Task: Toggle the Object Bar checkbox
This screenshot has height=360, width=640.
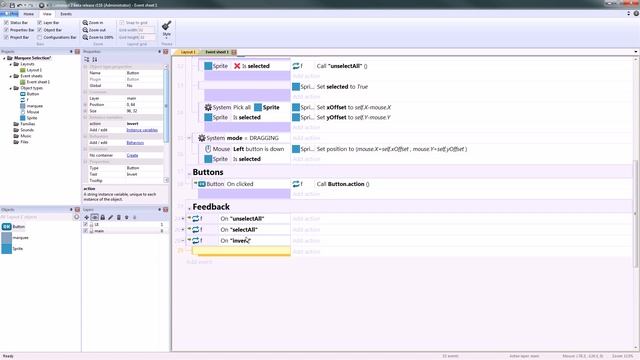Action: tap(40, 30)
